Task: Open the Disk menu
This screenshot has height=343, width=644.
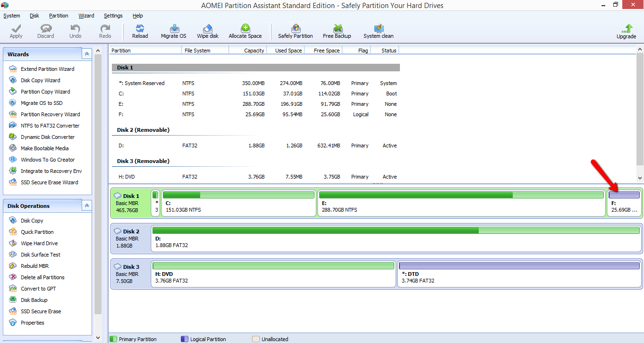Action: click(34, 16)
